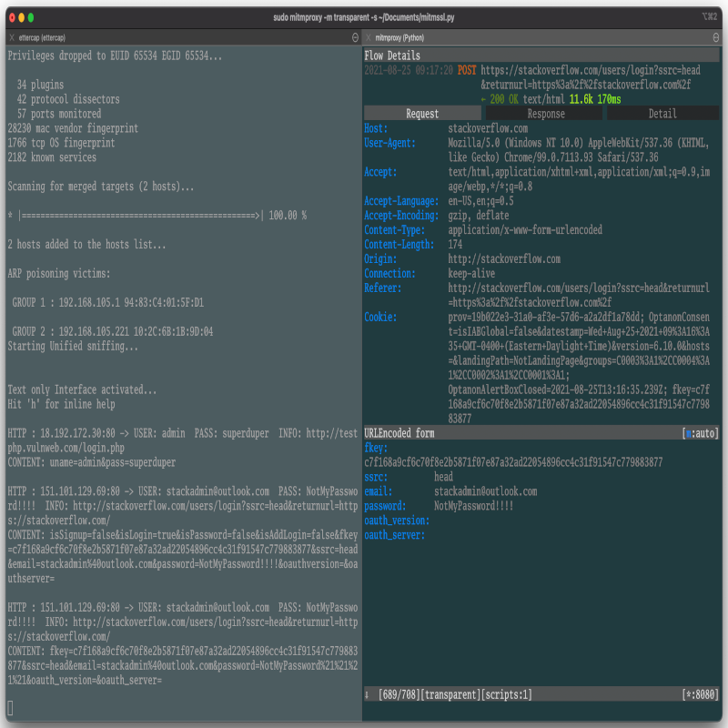
Task: Click the stackadmin@outlook.com email form value
Action: [x=486, y=491]
